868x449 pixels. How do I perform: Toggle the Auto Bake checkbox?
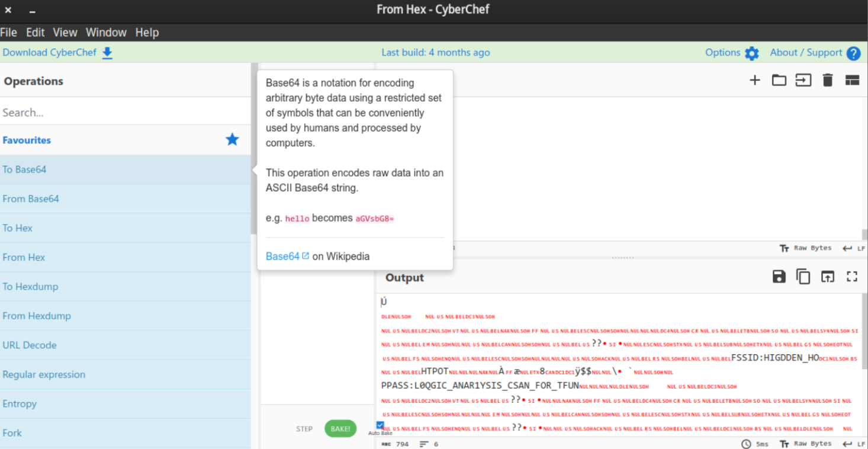click(x=380, y=425)
